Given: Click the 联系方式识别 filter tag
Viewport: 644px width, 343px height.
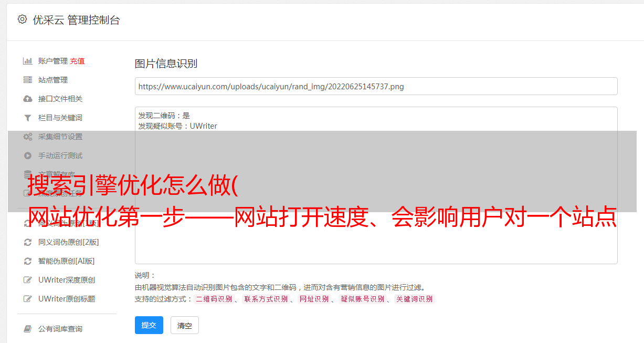Looking at the screenshot, I should pyautogui.click(x=266, y=299).
